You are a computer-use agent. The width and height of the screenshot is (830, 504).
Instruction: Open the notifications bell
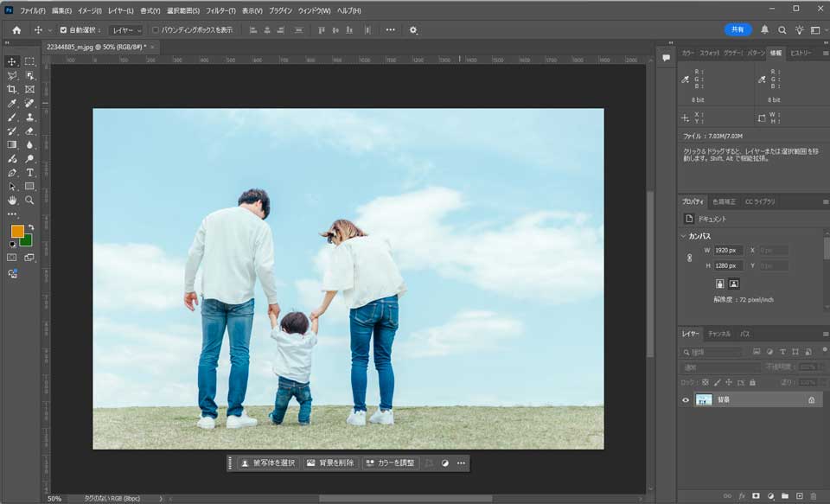[x=764, y=30]
